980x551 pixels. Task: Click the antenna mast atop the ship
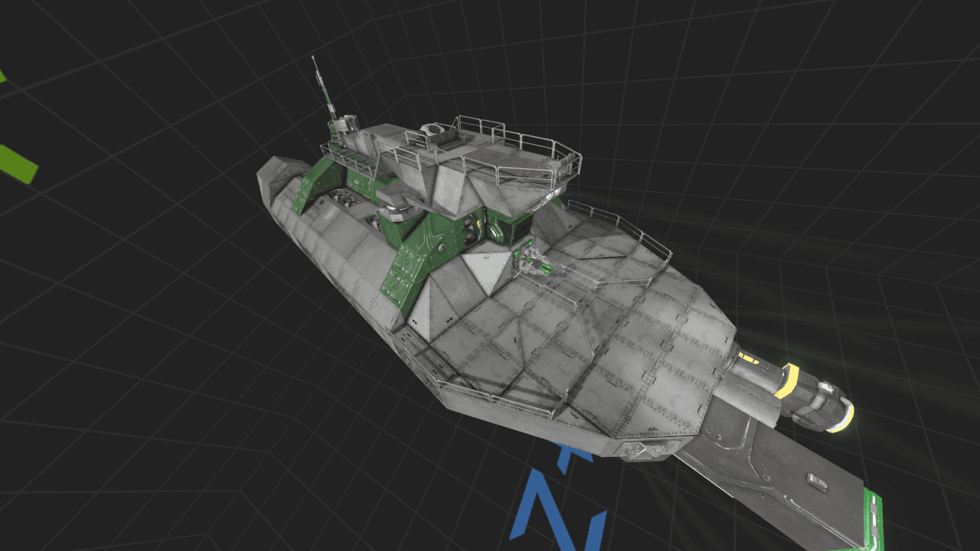coord(322,88)
